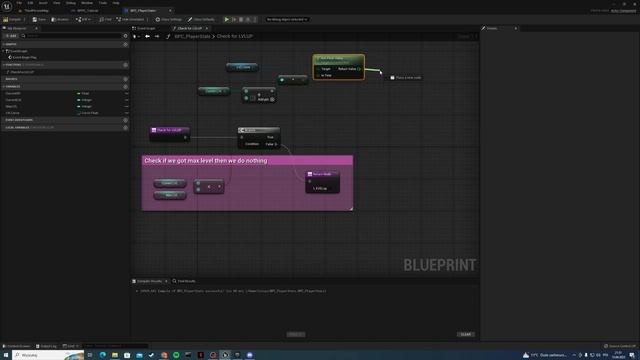Click the Browse toolbar button
The height and width of the screenshot is (360, 640).
coord(60,19)
